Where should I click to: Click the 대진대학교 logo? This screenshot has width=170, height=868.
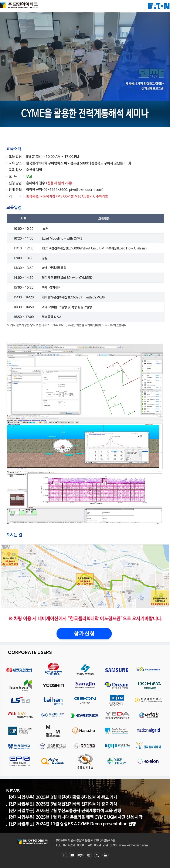tap(53, 746)
